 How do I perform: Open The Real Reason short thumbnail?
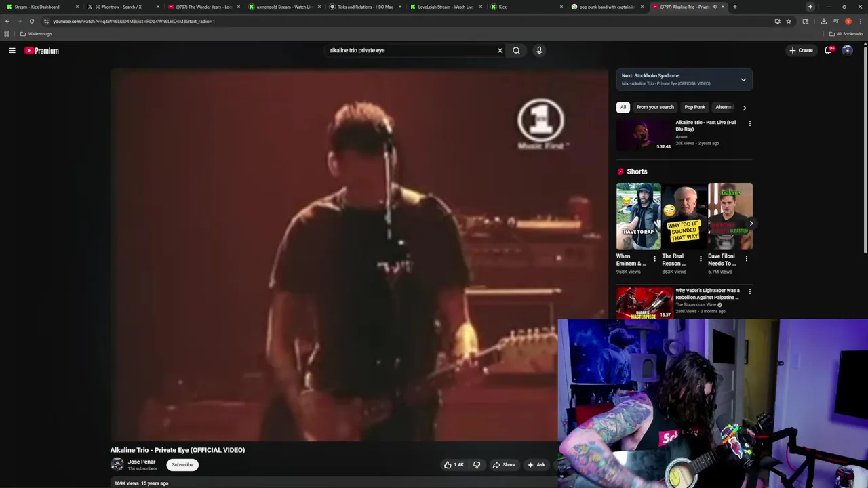[684, 217]
